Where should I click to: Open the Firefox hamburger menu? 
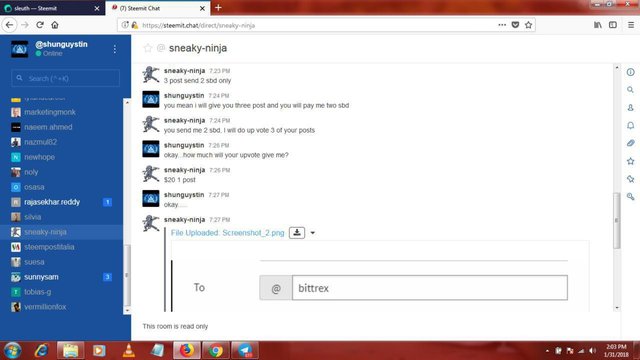(631, 25)
